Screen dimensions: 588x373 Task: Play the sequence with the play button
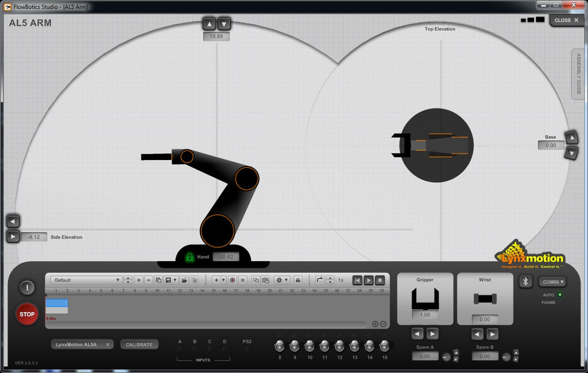click(369, 280)
